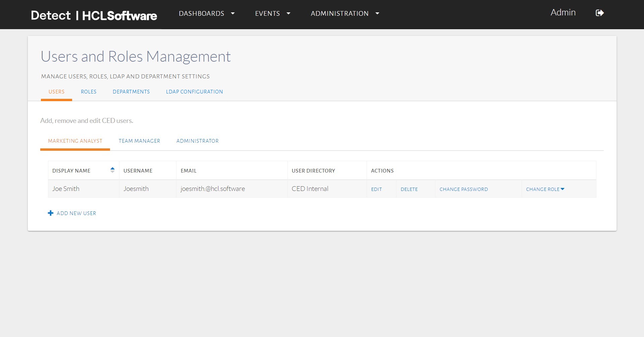Viewport: 644px width, 337px height.
Task: Show the Administrator role users tab
Action: tap(197, 141)
